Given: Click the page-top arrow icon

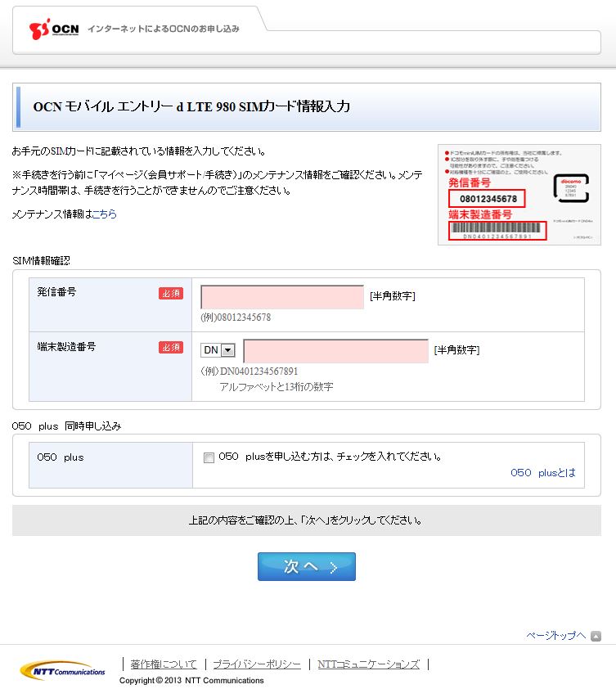Looking at the screenshot, I should pos(596,636).
